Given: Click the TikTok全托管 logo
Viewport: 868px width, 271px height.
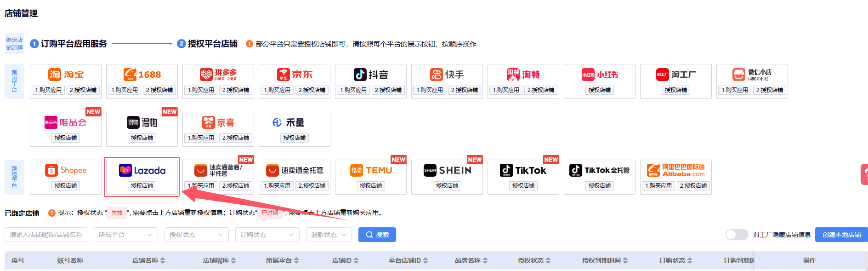Looking at the screenshot, I should coord(600,170).
